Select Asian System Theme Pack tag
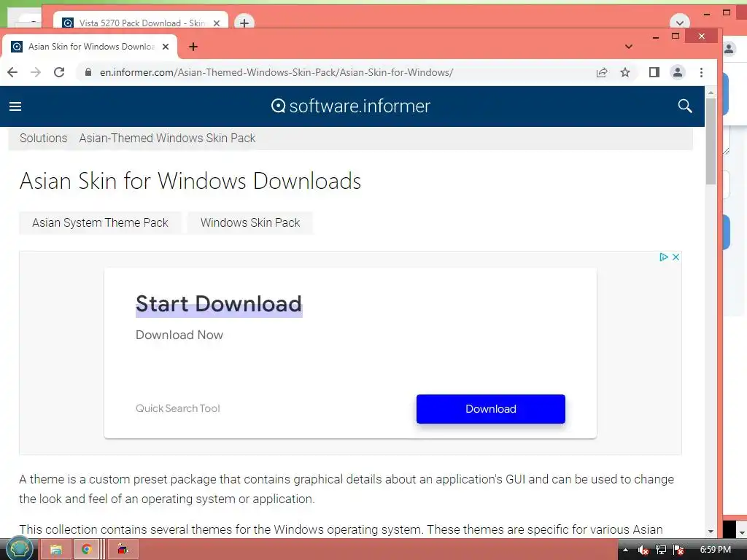 tap(100, 223)
